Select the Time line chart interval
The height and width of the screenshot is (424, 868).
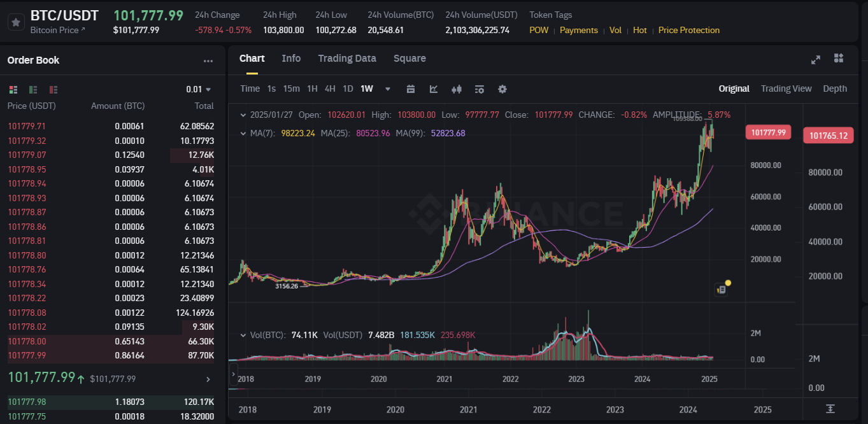[x=250, y=88]
